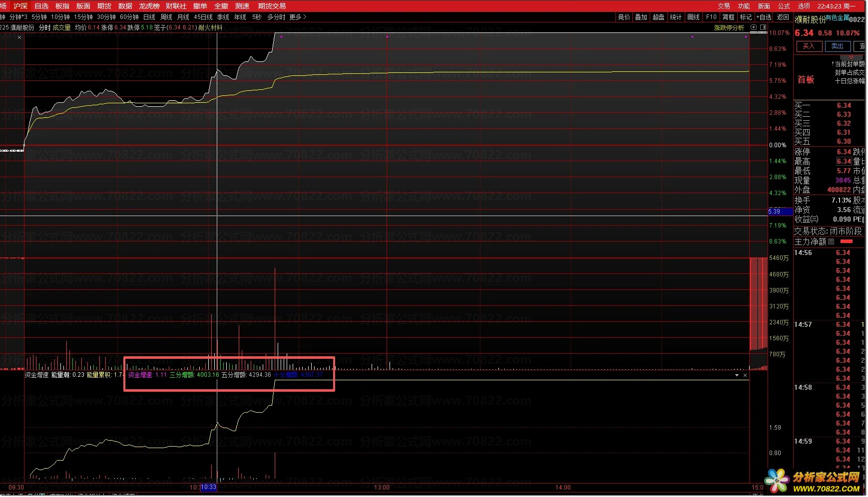Screen dimensions: 868x497
Task: Open the 选项 options menu
Action: coord(804,6)
